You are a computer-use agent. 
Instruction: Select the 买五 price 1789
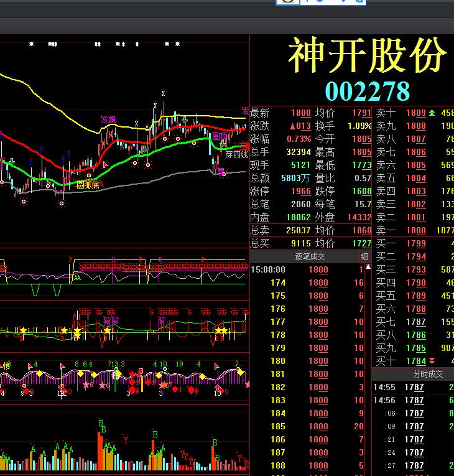click(x=416, y=296)
